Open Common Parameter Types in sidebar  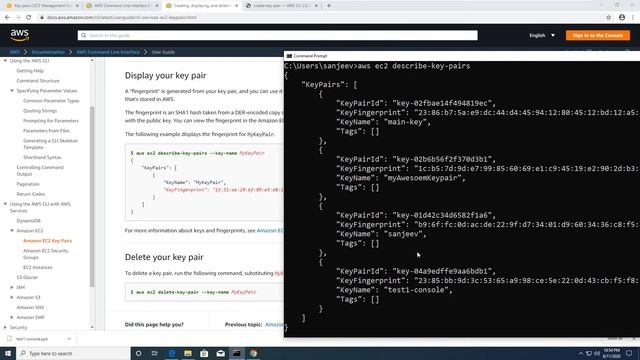pos(51,101)
